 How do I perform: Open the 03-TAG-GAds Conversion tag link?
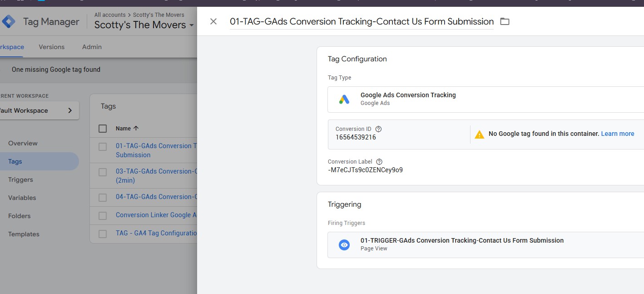coord(156,176)
